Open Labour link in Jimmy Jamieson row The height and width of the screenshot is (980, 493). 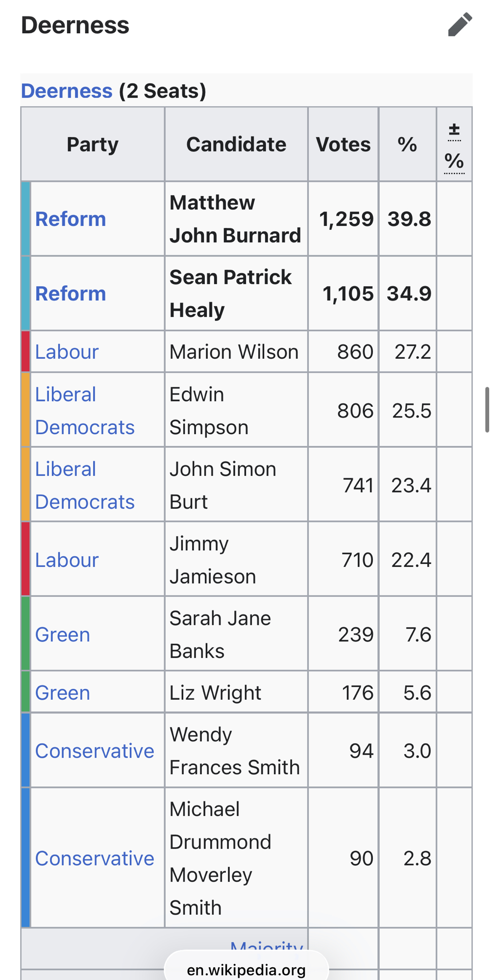pyautogui.click(x=67, y=560)
